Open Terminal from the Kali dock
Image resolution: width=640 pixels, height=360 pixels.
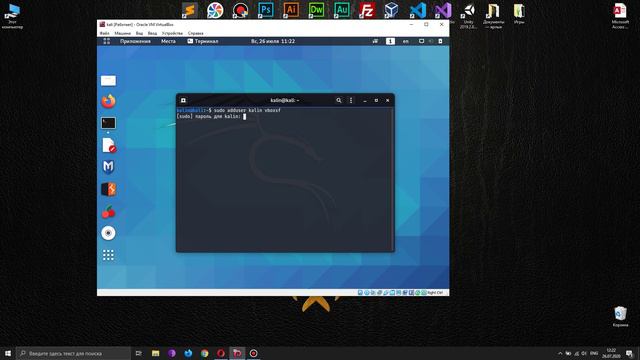[108, 123]
